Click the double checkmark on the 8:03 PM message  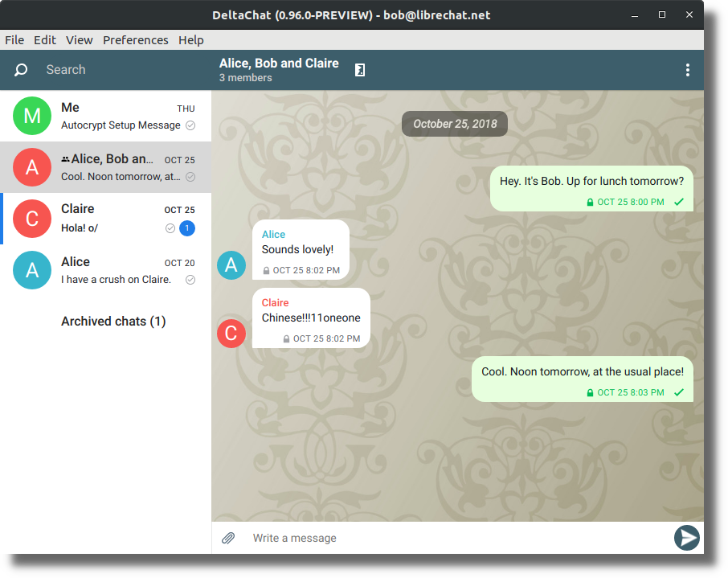(x=679, y=392)
